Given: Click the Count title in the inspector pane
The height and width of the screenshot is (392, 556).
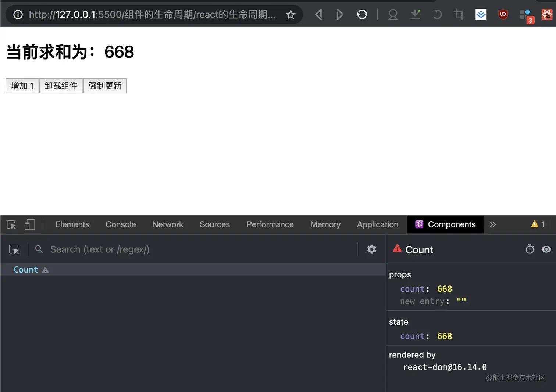Looking at the screenshot, I should [419, 250].
